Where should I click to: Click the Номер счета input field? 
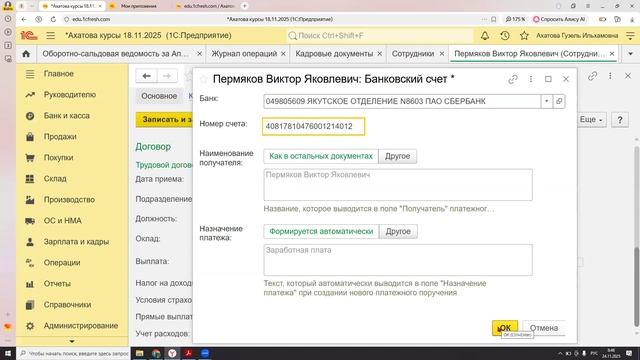tap(313, 127)
